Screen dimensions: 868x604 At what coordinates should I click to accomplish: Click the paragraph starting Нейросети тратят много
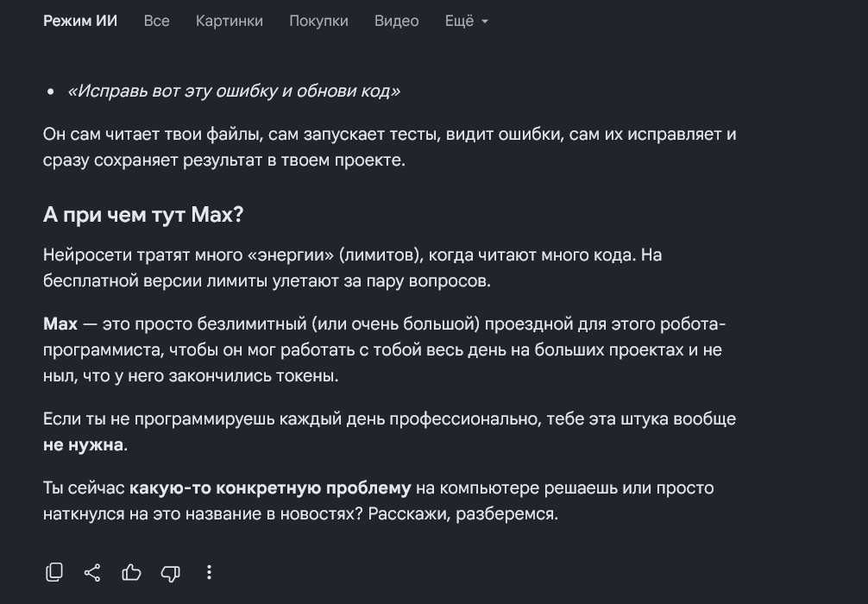[x=353, y=268]
